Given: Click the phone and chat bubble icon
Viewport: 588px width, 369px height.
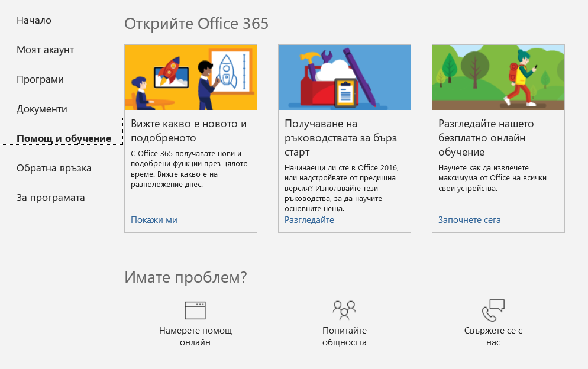Looking at the screenshot, I should click(x=493, y=310).
